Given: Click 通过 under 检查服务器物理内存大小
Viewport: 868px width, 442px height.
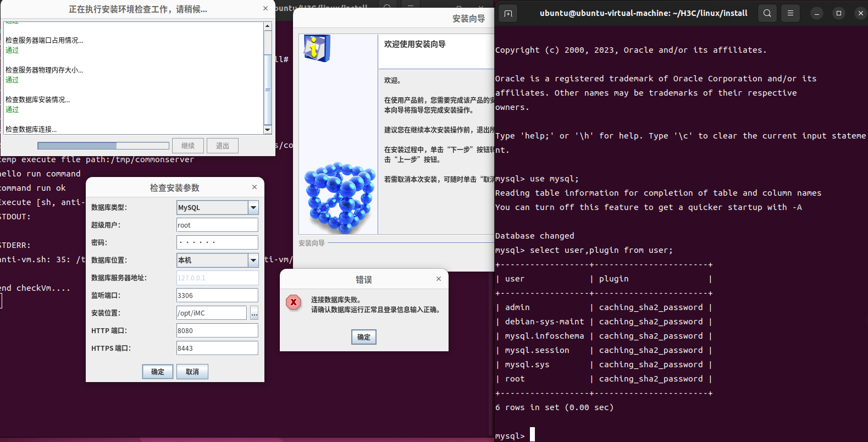Looking at the screenshot, I should (x=12, y=80).
